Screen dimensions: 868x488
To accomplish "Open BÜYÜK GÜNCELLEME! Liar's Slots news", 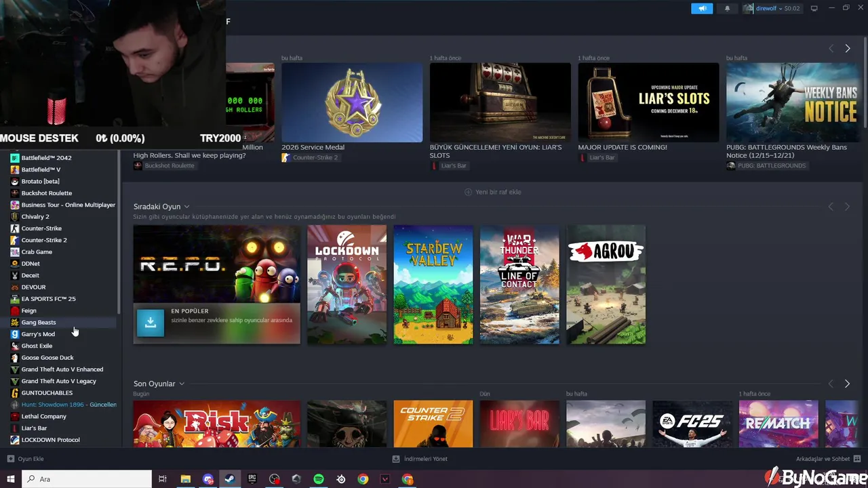I will (500, 103).
